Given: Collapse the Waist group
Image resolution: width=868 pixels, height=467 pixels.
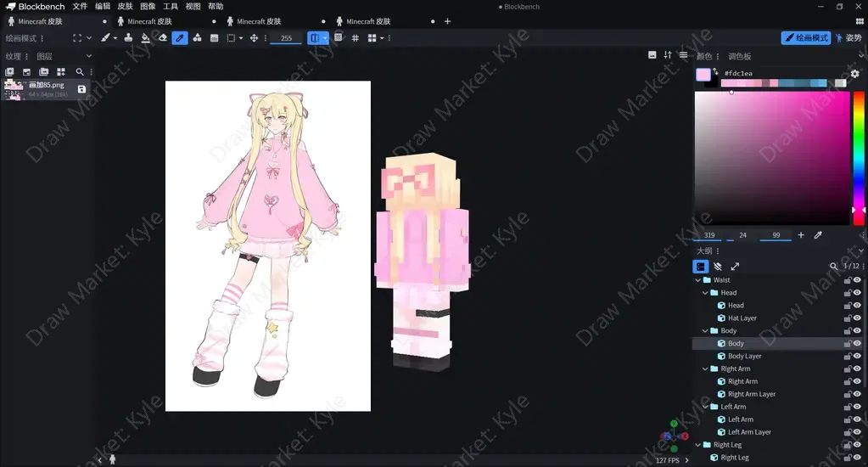Looking at the screenshot, I should click(698, 279).
